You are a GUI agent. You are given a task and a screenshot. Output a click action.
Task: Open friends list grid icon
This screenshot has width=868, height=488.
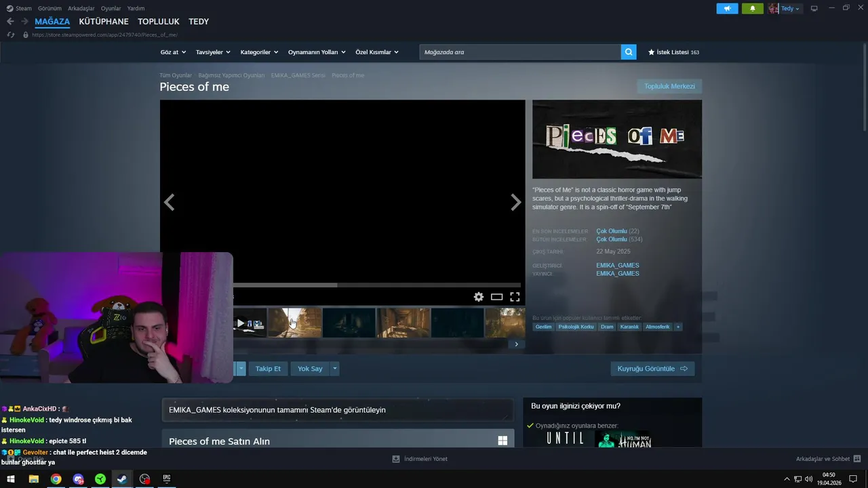[857, 459]
